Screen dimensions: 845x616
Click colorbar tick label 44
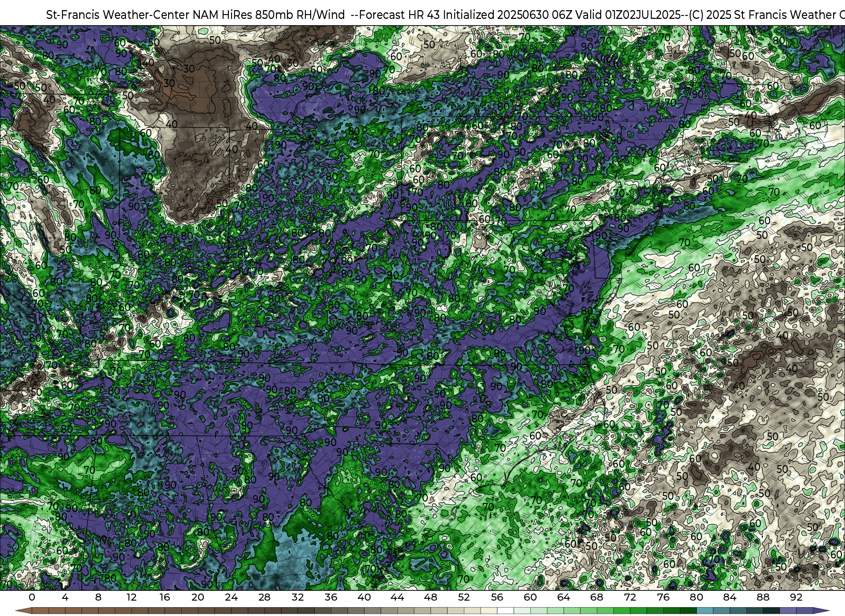[x=397, y=597]
